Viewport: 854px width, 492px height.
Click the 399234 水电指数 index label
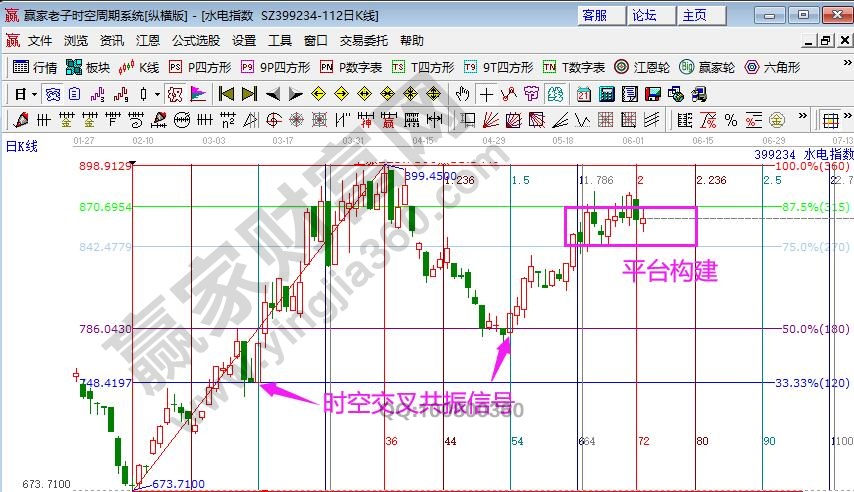tap(818, 155)
